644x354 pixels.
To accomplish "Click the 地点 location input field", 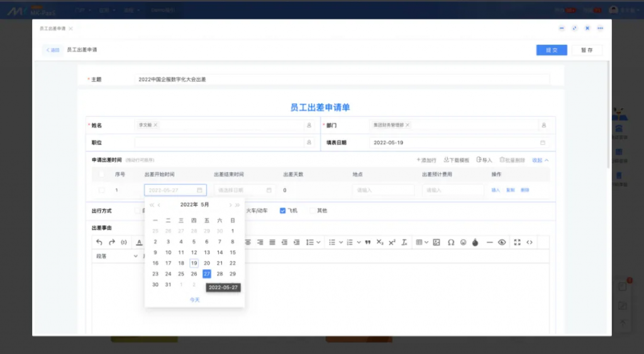I will tap(383, 190).
